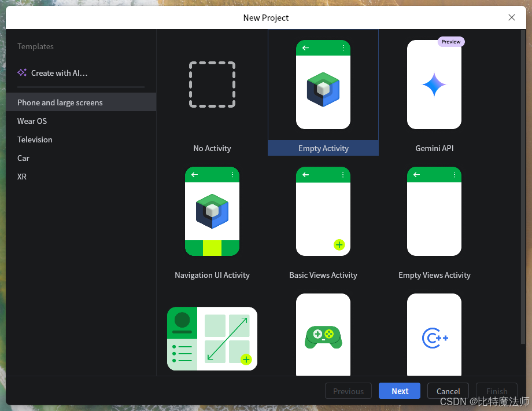The height and width of the screenshot is (411, 532).
Task: Click the No Activity label
Action: point(212,148)
